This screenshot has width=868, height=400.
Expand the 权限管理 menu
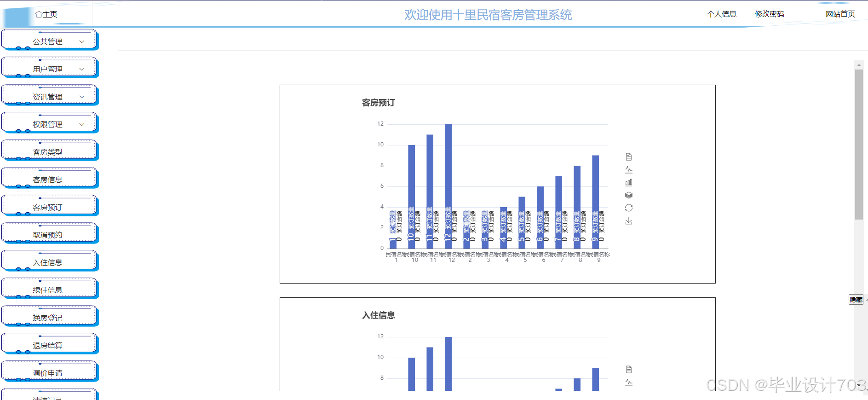50,123
